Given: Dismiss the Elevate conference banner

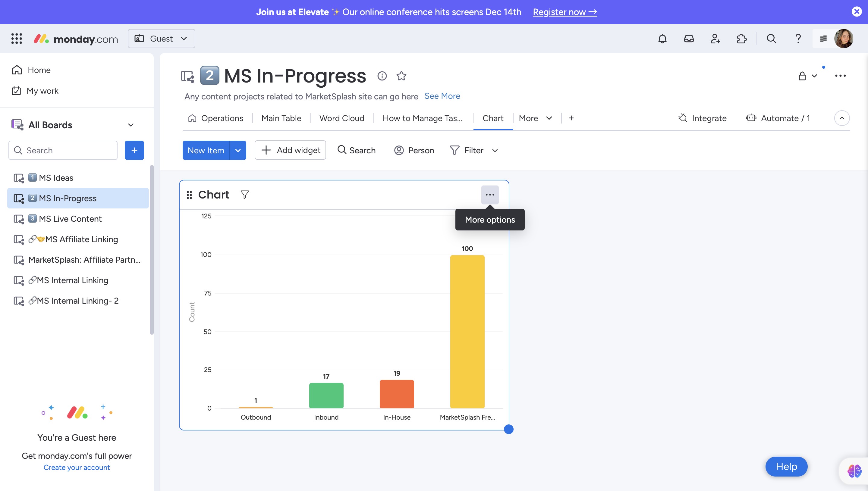Looking at the screenshot, I should (856, 12).
